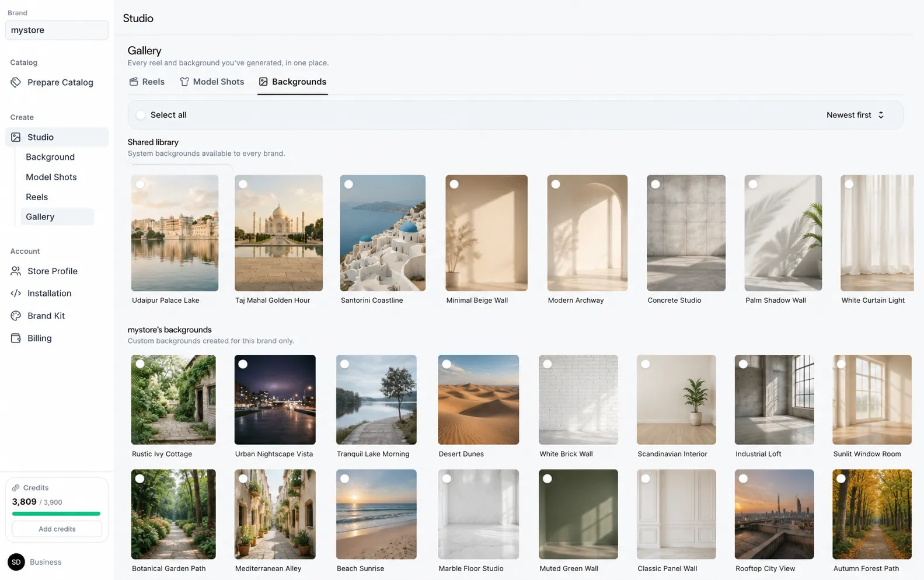Open the Rooftop City View thumbnail
This screenshot has width=924, height=580.
pyautogui.click(x=774, y=514)
